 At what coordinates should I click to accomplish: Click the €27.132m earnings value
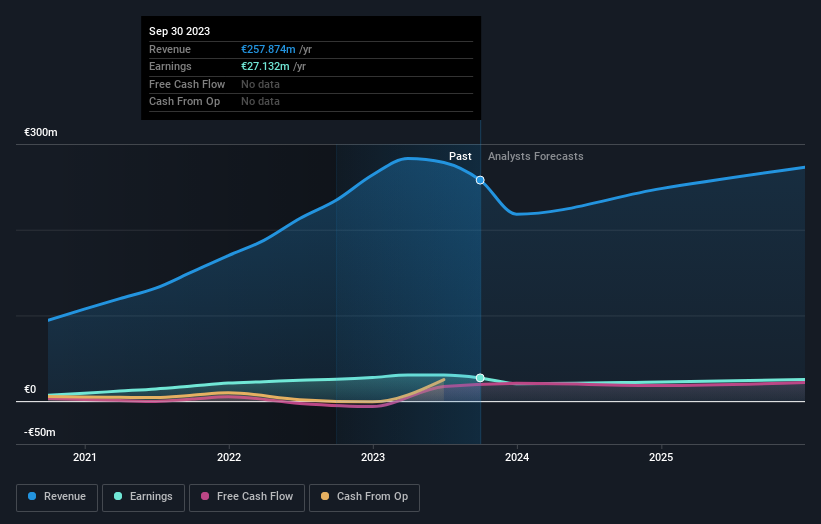[x=265, y=66]
